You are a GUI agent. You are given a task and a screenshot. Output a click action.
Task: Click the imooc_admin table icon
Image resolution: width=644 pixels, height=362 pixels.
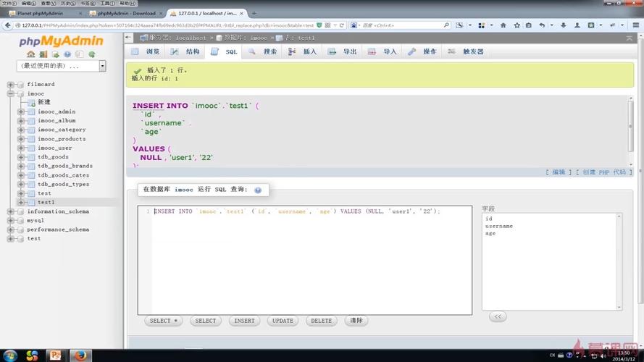click(31, 111)
